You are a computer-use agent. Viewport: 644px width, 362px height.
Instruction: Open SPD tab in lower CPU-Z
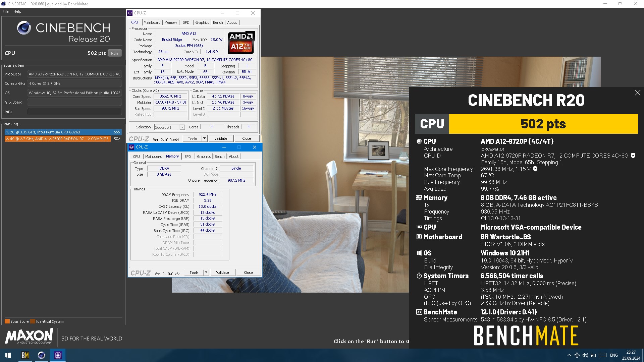pyautogui.click(x=188, y=157)
